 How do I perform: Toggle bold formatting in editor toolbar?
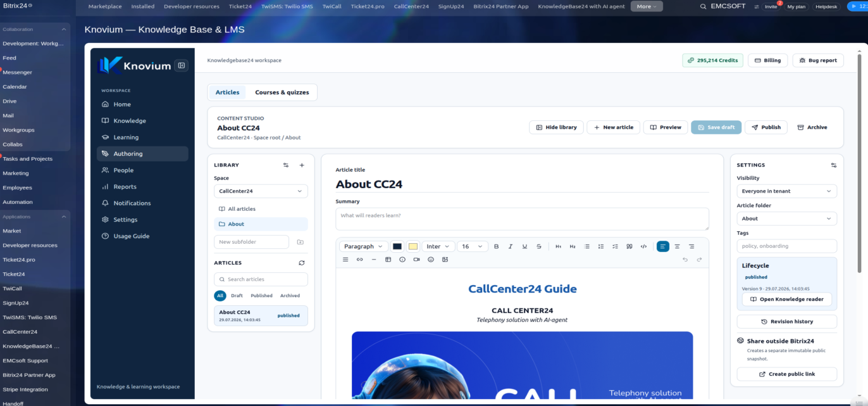click(x=496, y=246)
